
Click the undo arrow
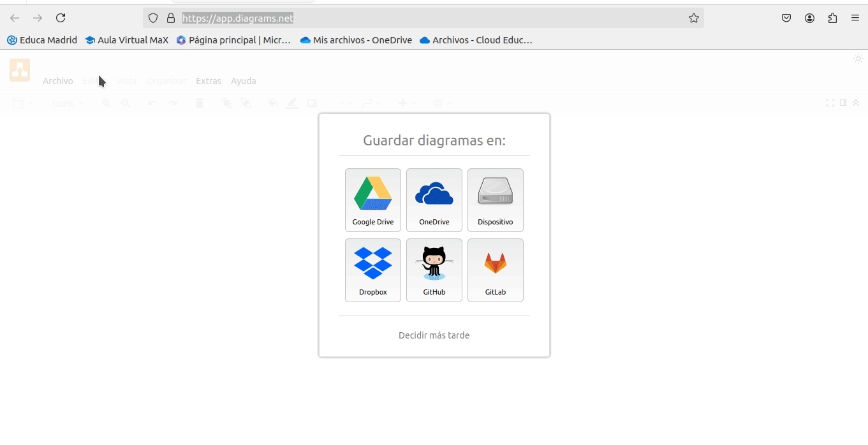(152, 103)
